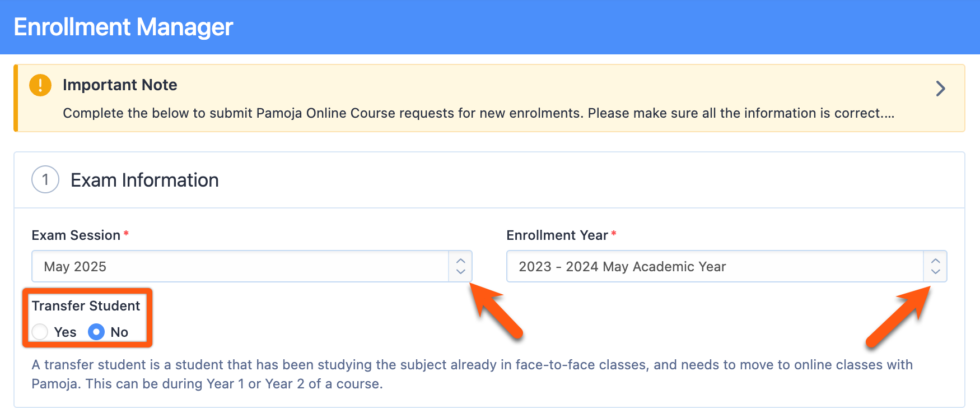
Task: Expand the Important Note chevron arrow
Action: click(x=941, y=89)
